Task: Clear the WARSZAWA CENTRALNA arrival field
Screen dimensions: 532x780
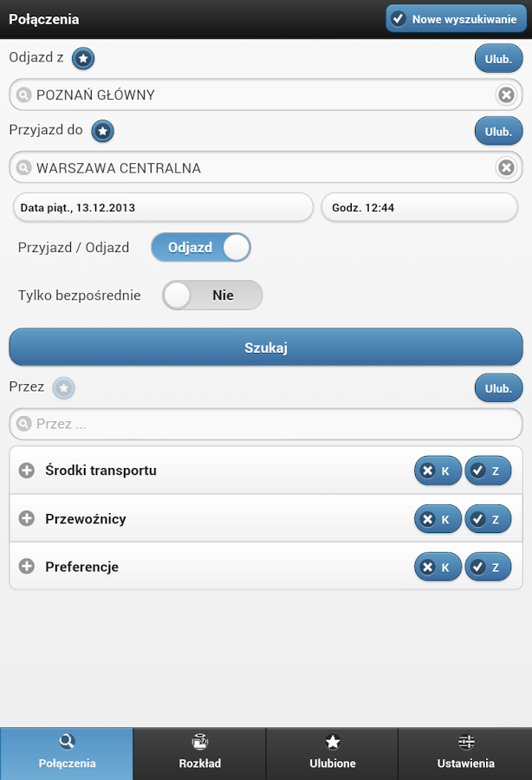Action: pyautogui.click(x=506, y=168)
